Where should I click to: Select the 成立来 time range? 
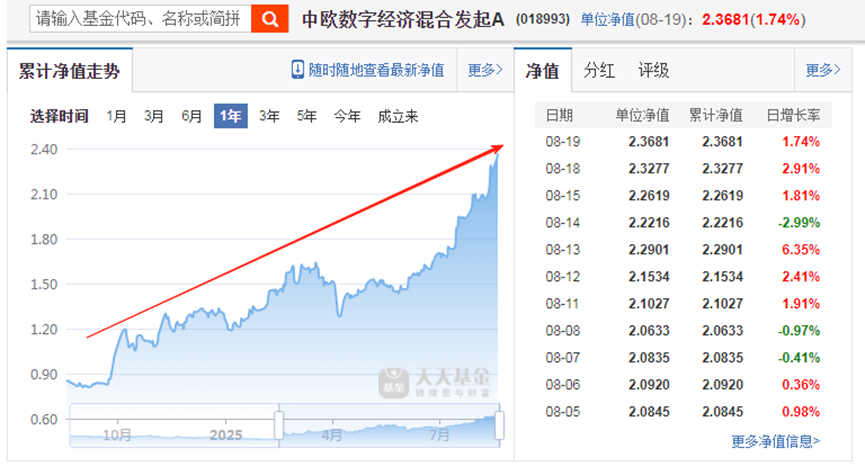(x=398, y=116)
